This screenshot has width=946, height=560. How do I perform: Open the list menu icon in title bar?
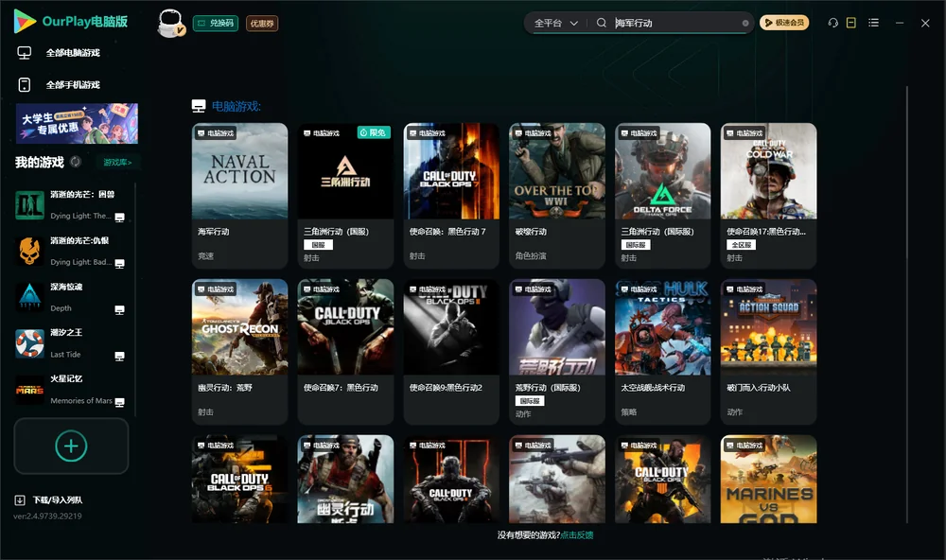pyautogui.click(x=873, y=23)
